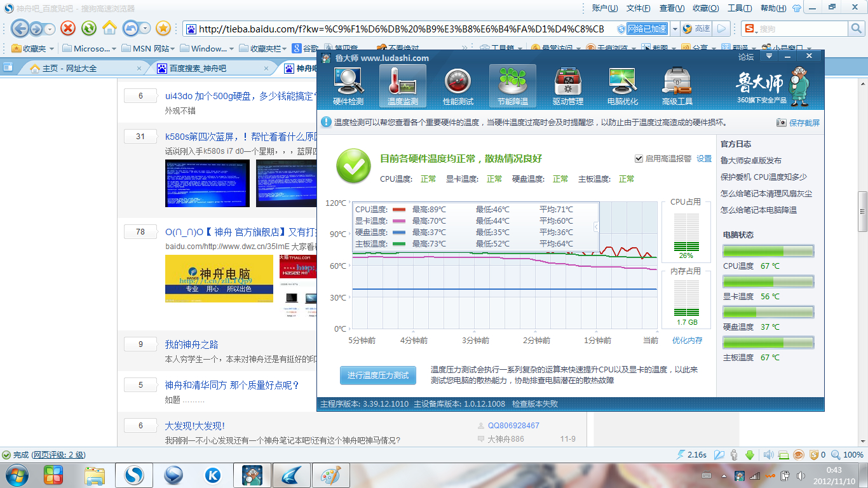Click thread 我的神舟之路
Screen dimensions: 868x488
click(x=191, y=344)
